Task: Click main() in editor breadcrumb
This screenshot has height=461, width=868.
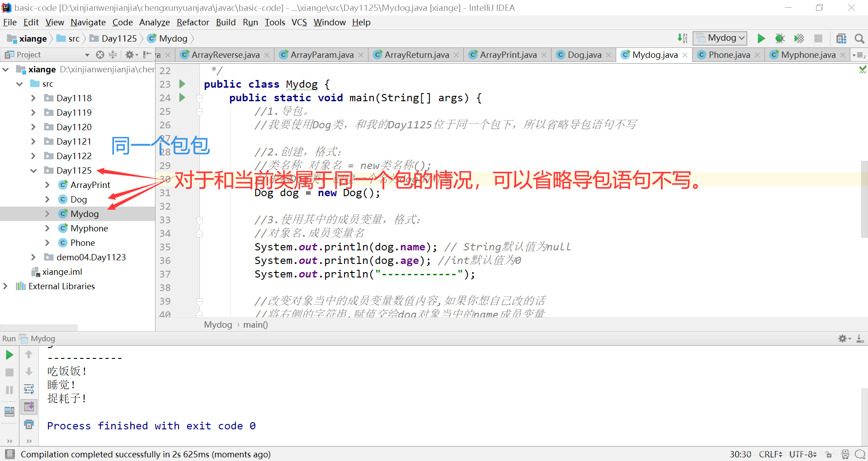Action: (255, 325)
